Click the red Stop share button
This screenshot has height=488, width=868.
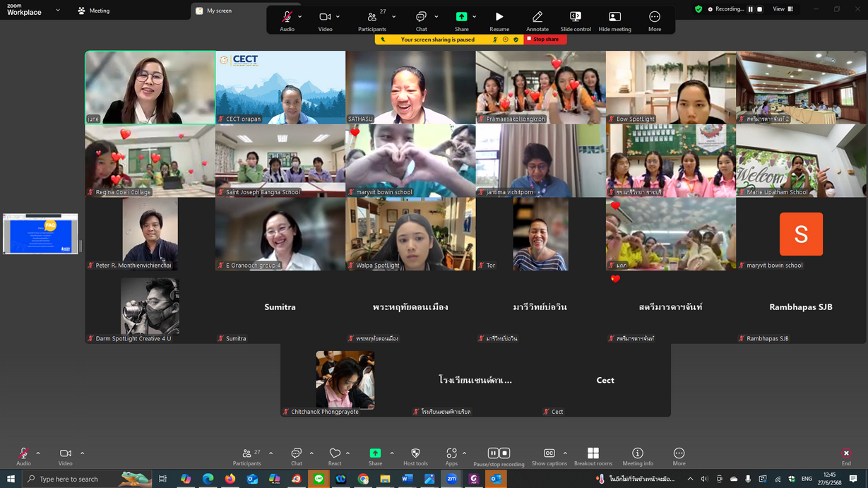(x=545, y=40)
